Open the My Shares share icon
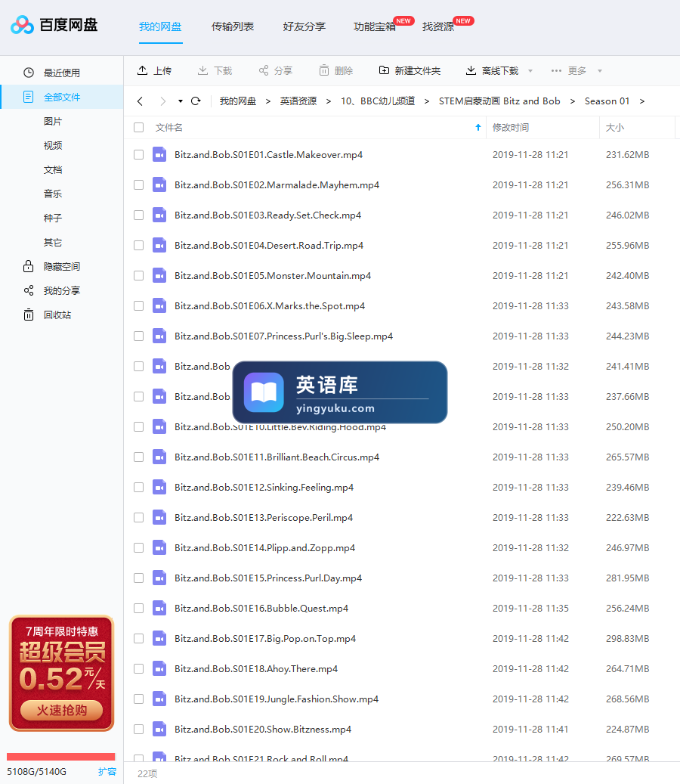The width and height of the screenshot is (680, 784). 29,290
